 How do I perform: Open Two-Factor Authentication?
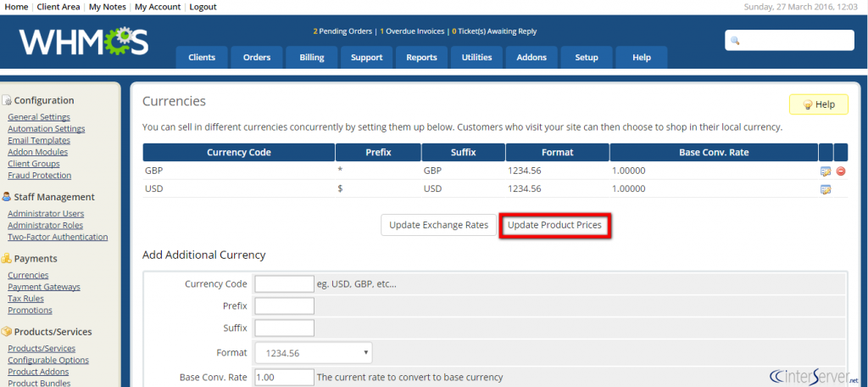(58, 237)
